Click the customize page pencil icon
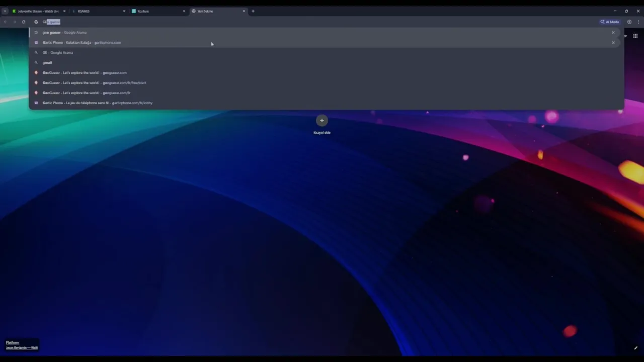This screenshot has width=644, height=362. pyautogui.click(x=635, y=348)
